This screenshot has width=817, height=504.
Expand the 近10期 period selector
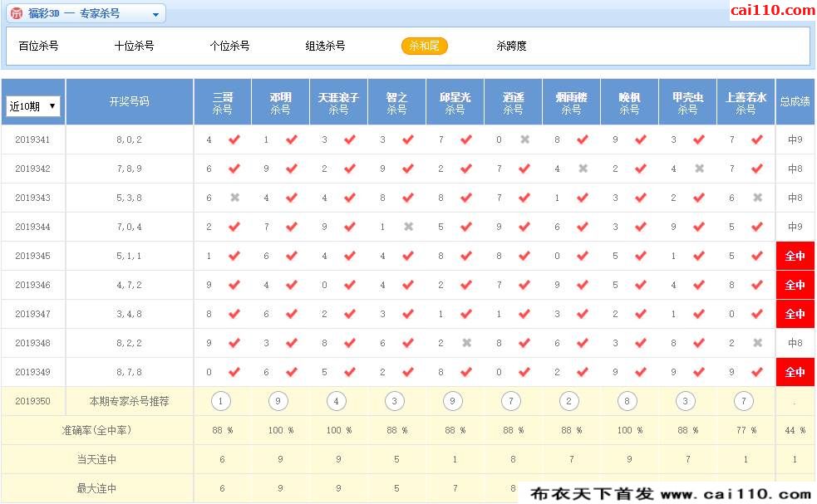[32, 106]
